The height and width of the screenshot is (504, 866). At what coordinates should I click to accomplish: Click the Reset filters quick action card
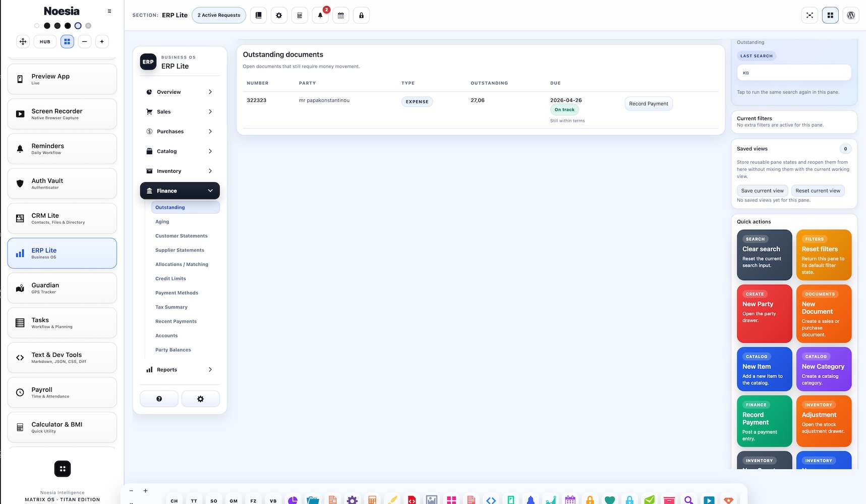point(824,255)
